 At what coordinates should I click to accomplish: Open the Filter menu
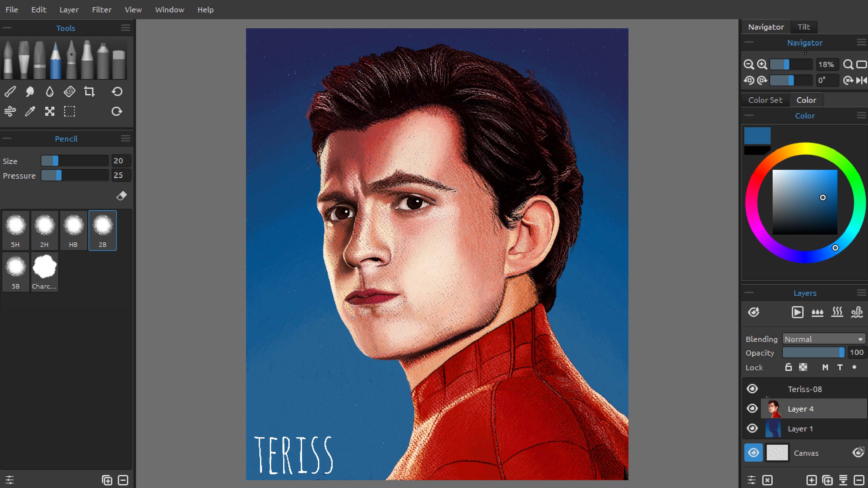[x=102, y=10]
